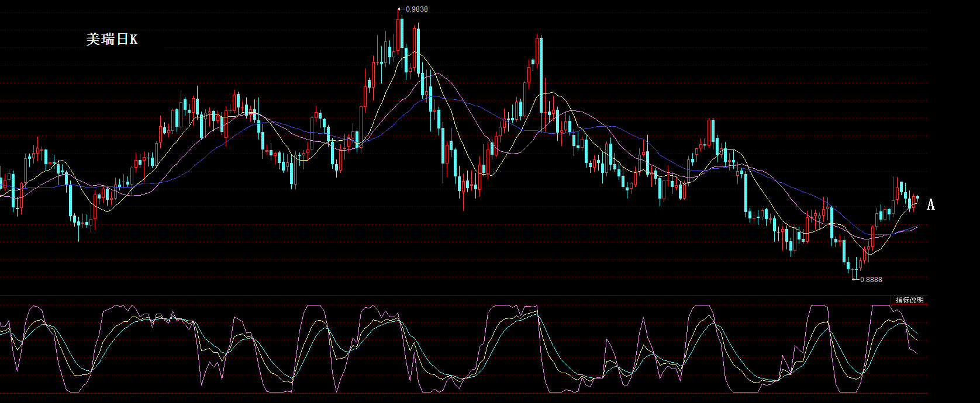The image size is (980, 403).
Task: Open the 指标说明 indicator description button
Action: click(909, 300)
